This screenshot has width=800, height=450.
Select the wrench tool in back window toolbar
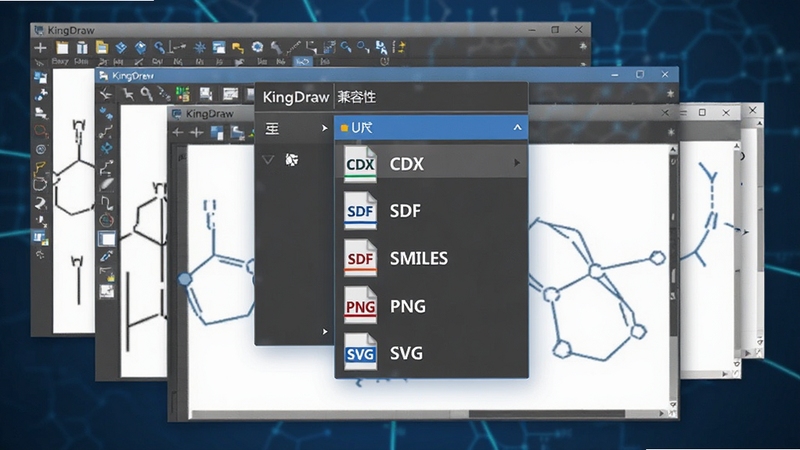tap(276, 48)
